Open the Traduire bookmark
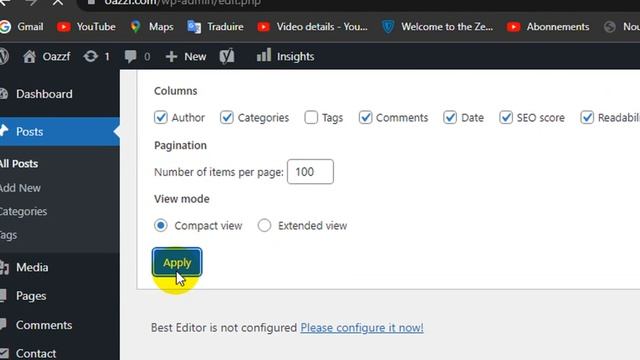 215,27
